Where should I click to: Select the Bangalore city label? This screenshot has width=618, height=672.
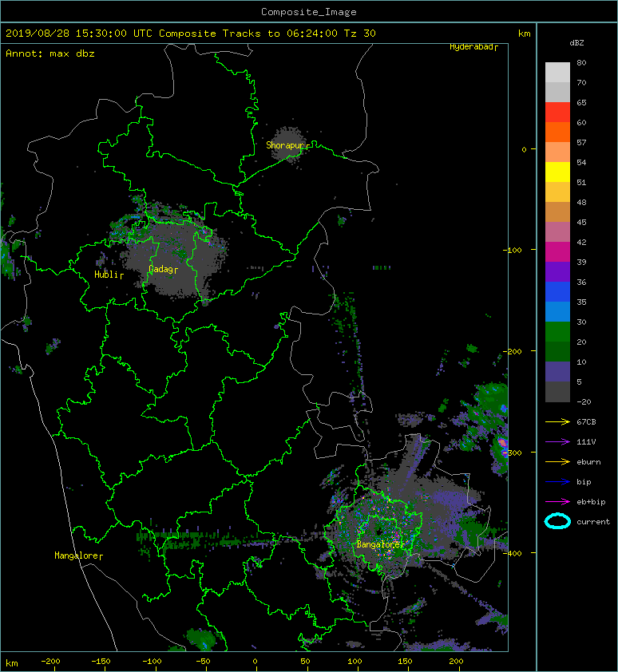point(378,545)
